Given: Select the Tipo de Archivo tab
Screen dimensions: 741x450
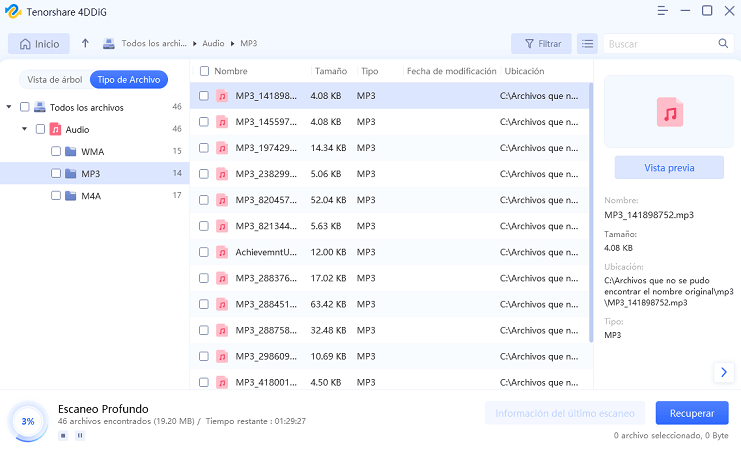Looking at the screenshot, I should tap(126, 80).
